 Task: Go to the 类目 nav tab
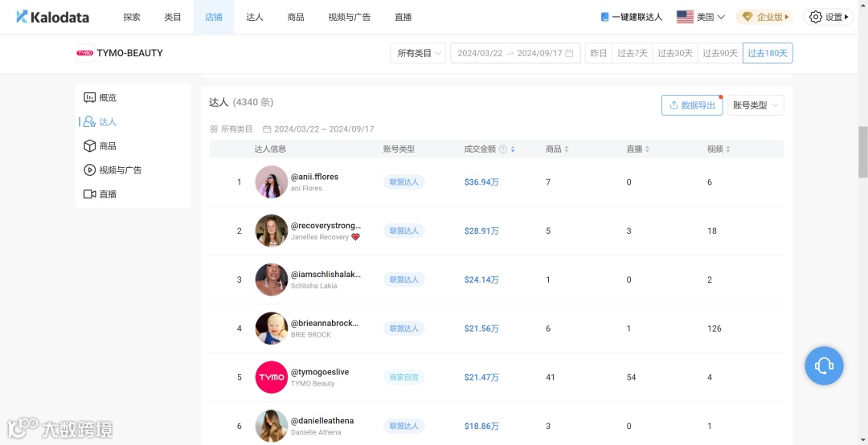click(x=173, y=17)
